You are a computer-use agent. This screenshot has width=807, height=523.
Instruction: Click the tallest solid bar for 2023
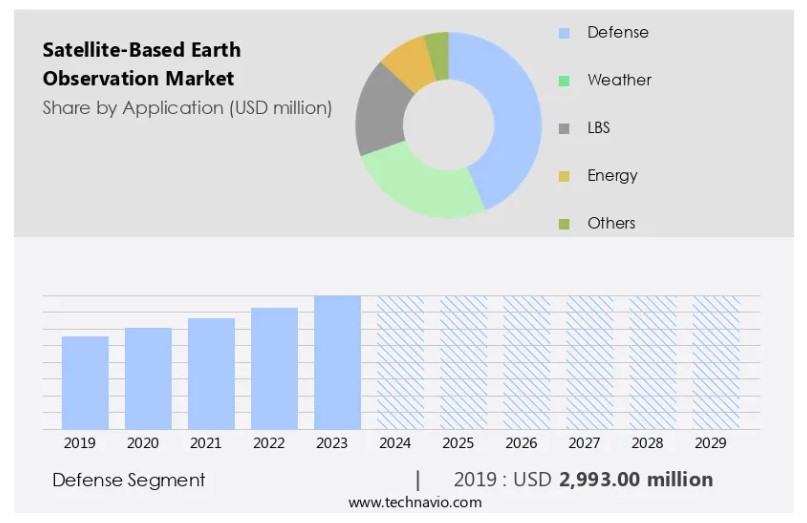(337, 362)
